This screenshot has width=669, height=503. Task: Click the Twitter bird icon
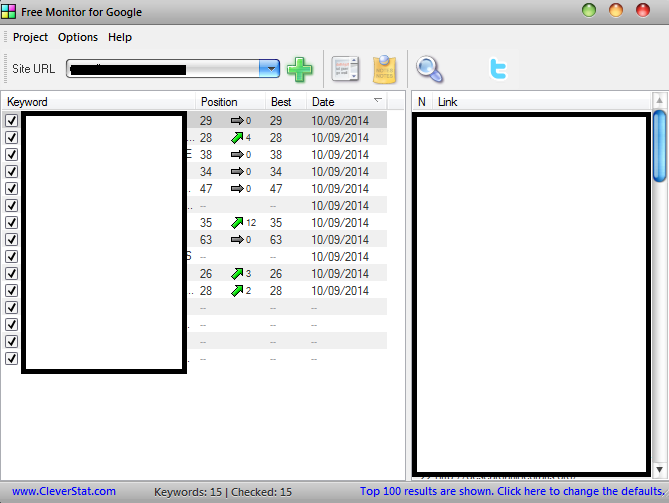coord(498,69)
